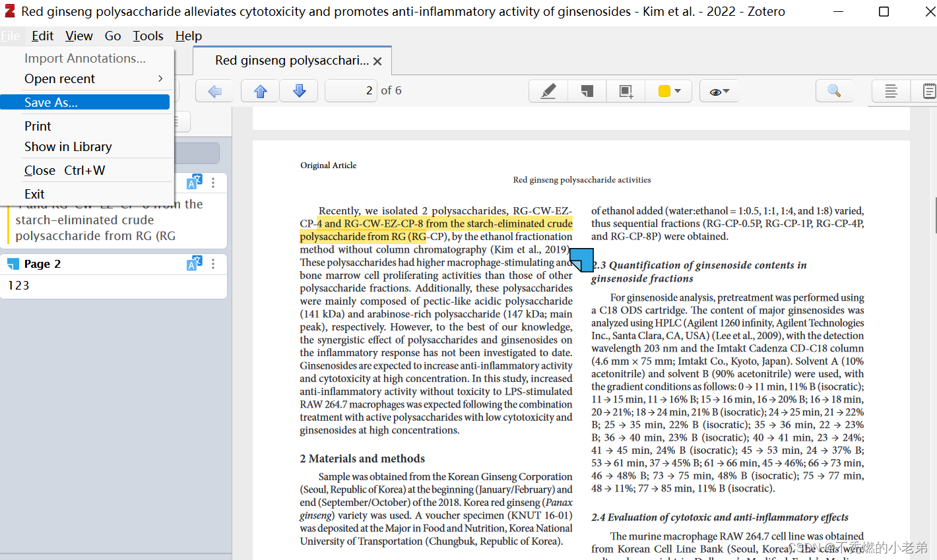Image resolution: width=937 pixels, height=560 pixels.
Task: Go to next page arrow
Action: click(299, 91)
